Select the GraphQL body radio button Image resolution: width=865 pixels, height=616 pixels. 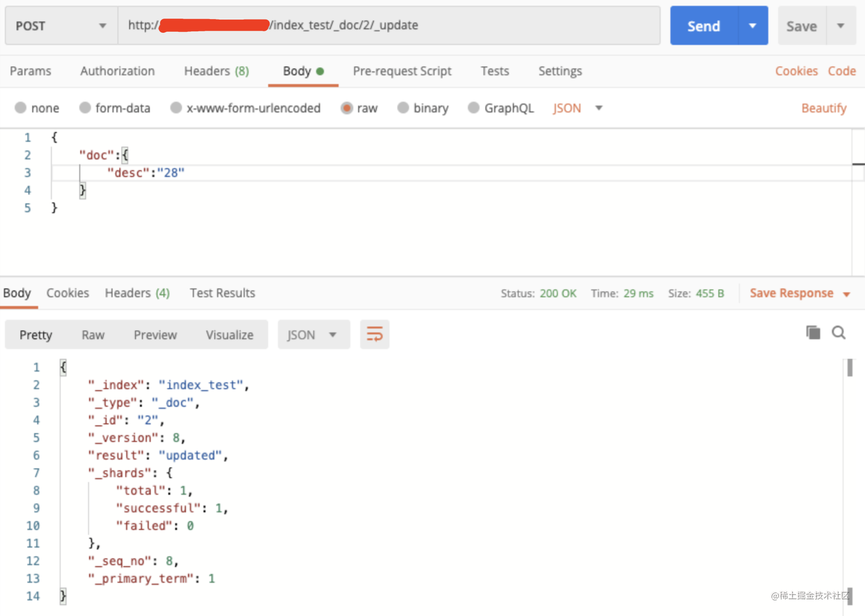point(473,108)
